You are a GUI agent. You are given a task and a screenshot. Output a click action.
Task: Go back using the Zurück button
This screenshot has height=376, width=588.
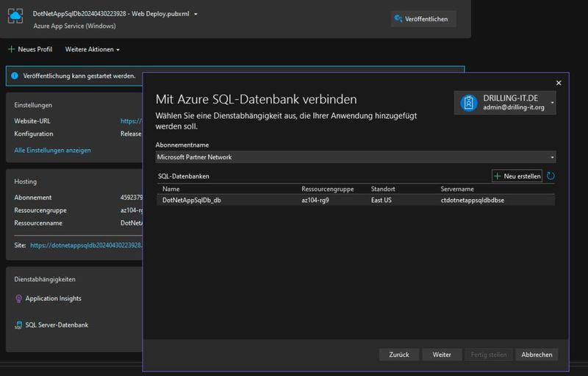[399, 355]
